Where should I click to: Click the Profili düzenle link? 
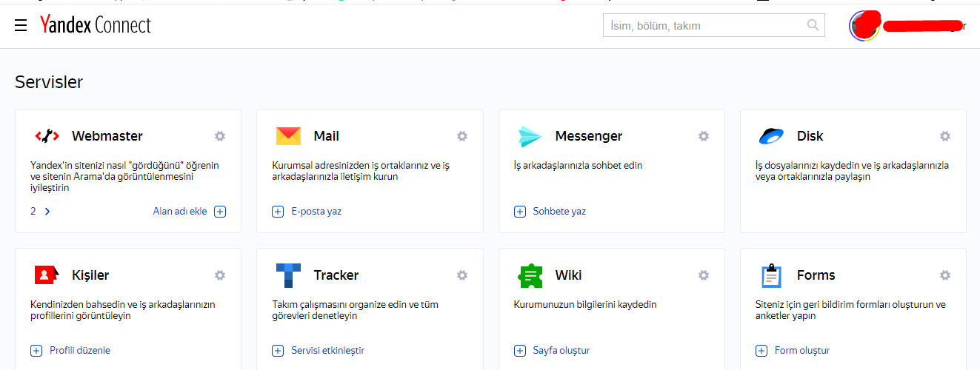click(x=80, y=351)
